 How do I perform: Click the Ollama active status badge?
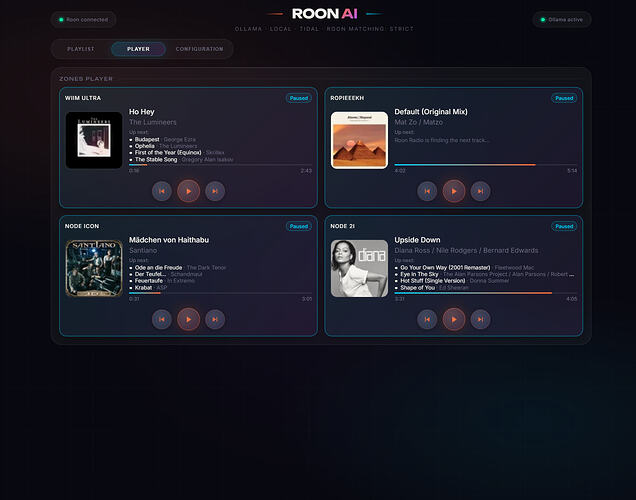coord(562,19)
